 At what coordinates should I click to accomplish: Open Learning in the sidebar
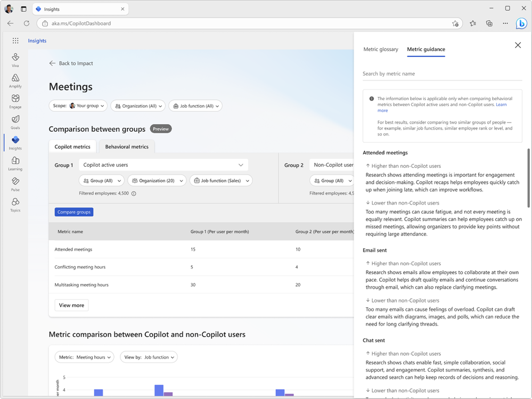(15, 164)
